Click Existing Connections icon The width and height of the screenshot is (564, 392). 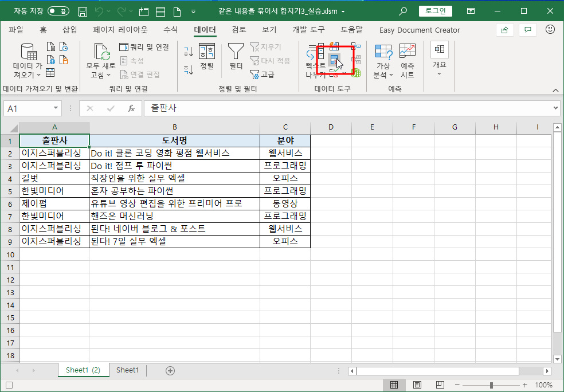tap(64, 60)
